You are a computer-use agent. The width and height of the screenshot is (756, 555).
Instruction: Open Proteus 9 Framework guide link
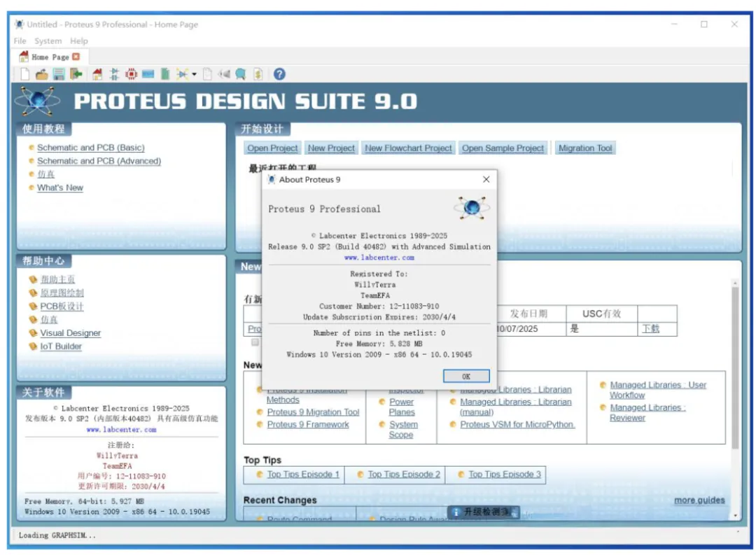[x=308, y=424]
